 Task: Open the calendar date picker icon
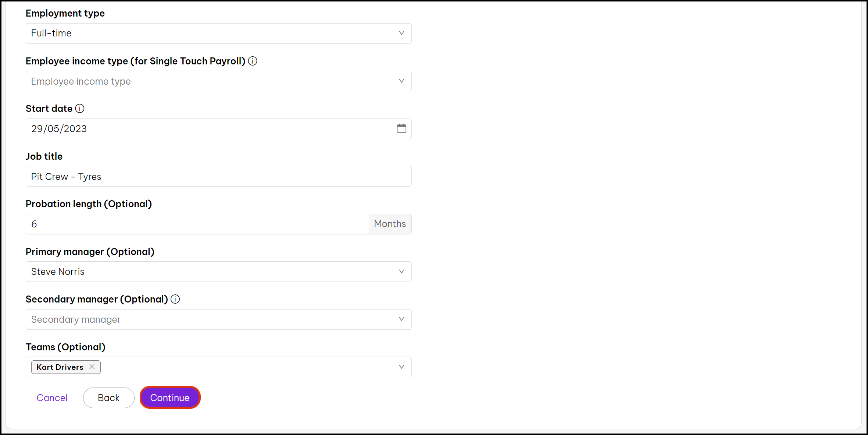401,128
